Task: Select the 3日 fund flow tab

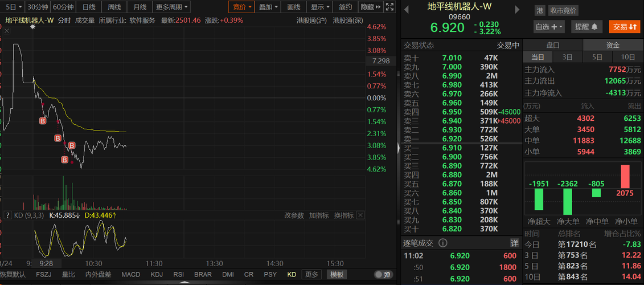Action: 567,57
